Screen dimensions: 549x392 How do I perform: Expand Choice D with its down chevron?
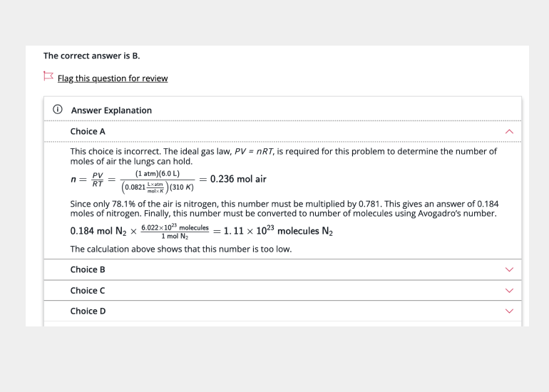[x=508, y=311]
